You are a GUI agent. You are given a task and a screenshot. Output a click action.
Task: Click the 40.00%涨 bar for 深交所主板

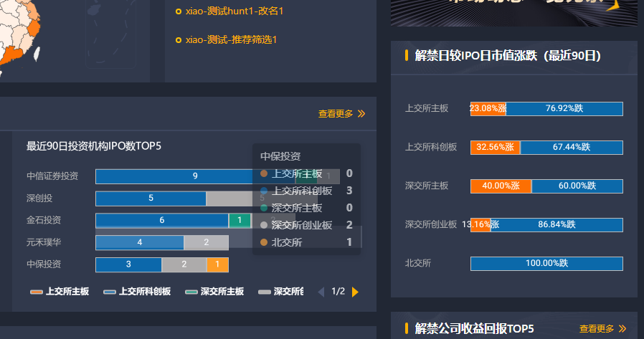tap(501, 186)
